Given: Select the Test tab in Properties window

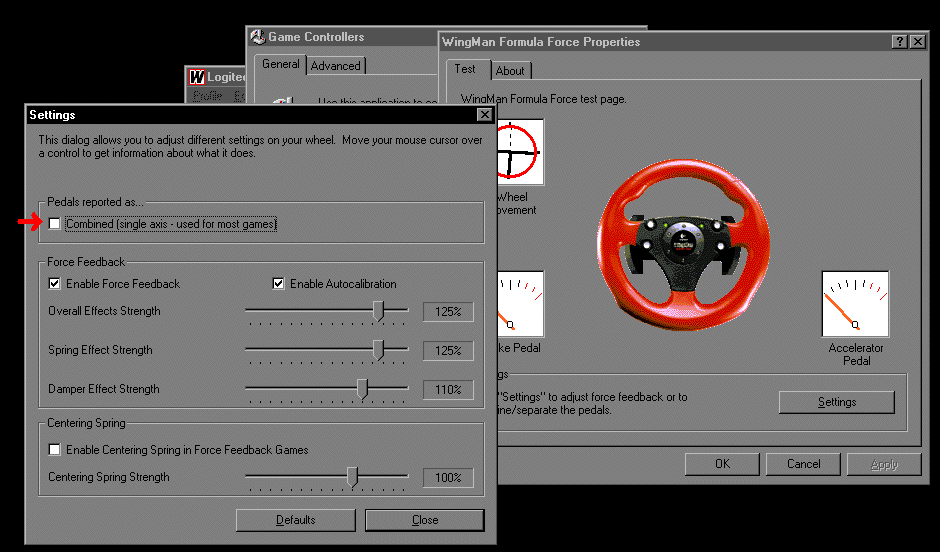Looking at the screenshot, I should pyautogui.click(x=465, y=69).
